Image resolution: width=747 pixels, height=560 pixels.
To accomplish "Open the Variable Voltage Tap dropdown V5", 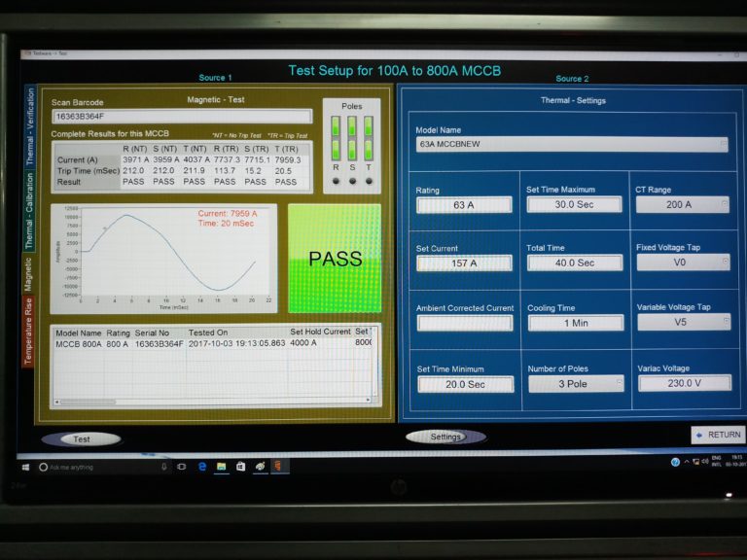I will 684,323.
